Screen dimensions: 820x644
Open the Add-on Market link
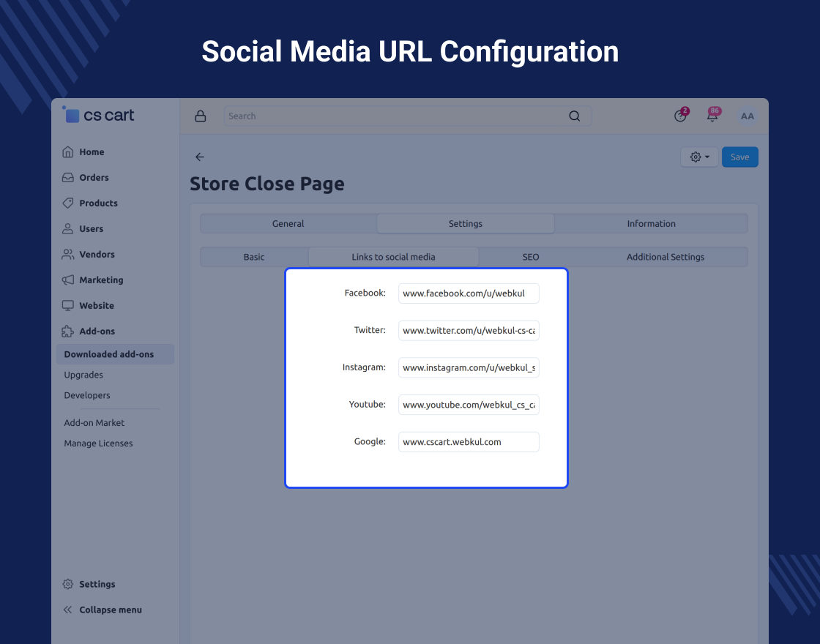94,422
